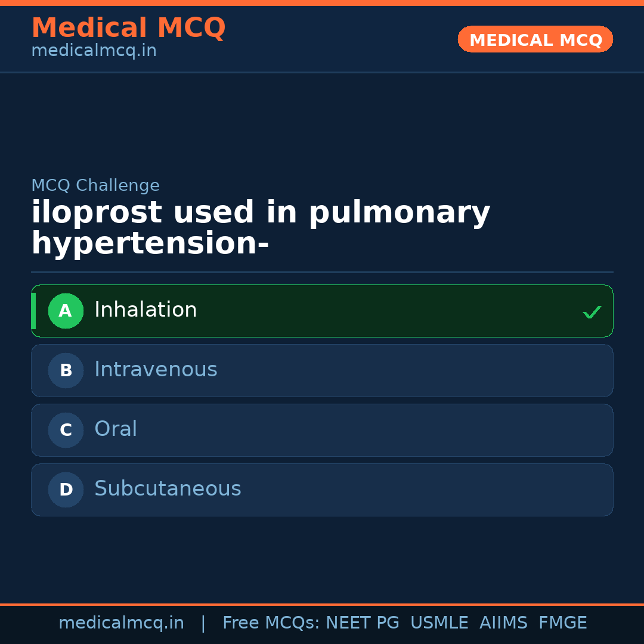Click "USMLE" in the footer
Image resolution: width=644 pixels, height=644 pixels.
pyautogui.click(x=439, y=623)
